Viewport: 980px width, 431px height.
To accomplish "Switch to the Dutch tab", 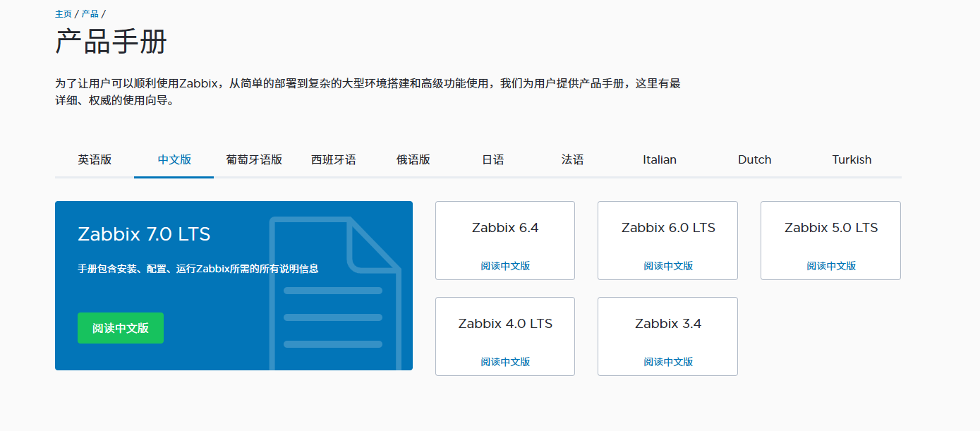I will tap(755, 159).
